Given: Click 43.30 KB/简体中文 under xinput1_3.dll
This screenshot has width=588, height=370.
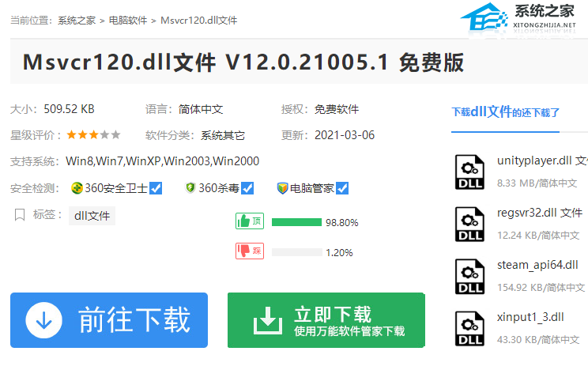Looking at the screenshot, I should (x=538, y=340).
